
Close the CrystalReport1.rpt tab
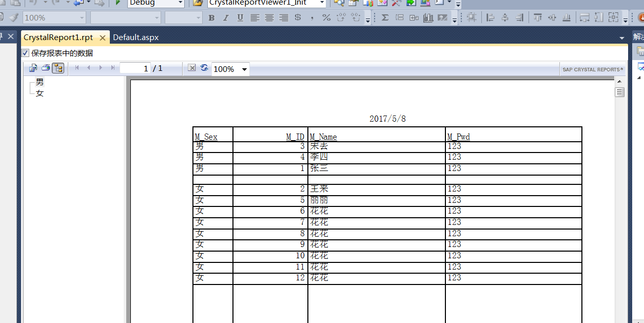pos(103,38)
